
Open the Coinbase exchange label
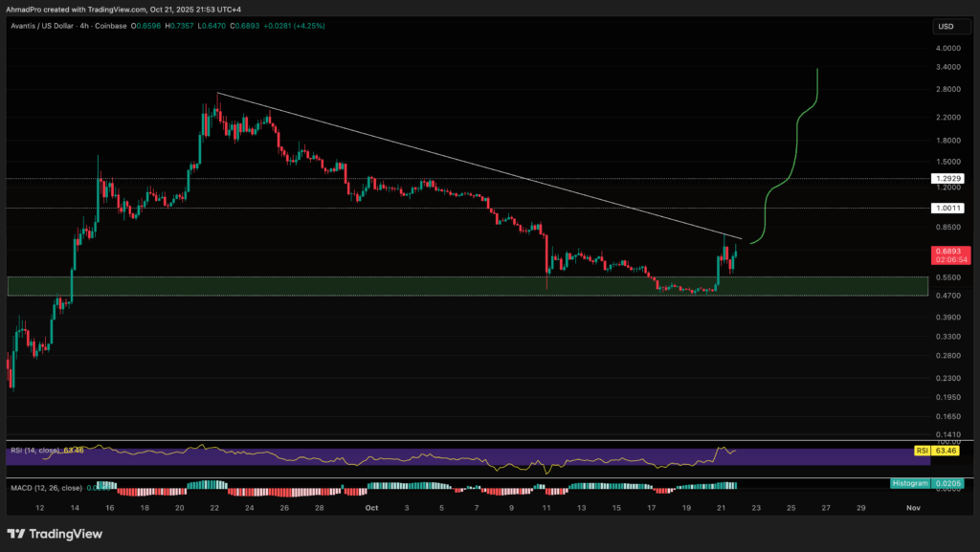[112, 26]
